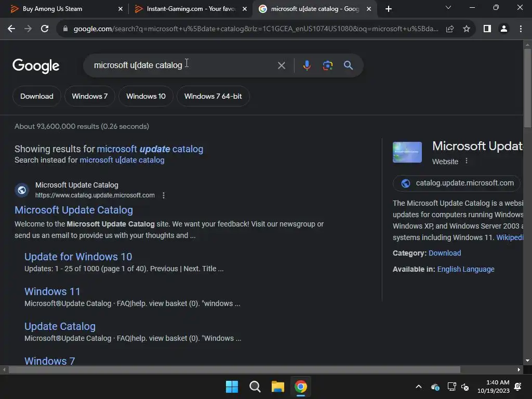The image size is (532, 399).
Task: Select the microsoft u[date catalog Google tab
Action: pos(314,9)
